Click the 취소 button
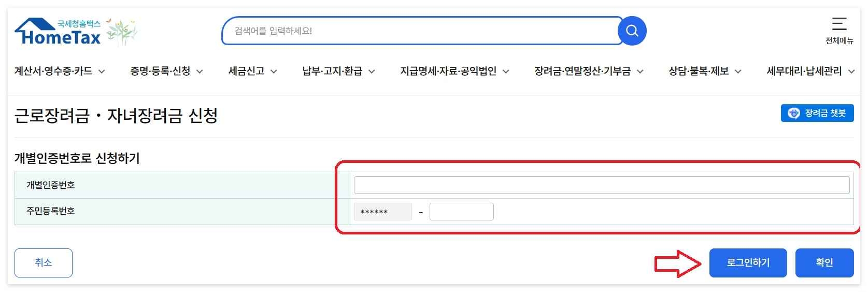868x292 pixels. (x=44, y=263)
